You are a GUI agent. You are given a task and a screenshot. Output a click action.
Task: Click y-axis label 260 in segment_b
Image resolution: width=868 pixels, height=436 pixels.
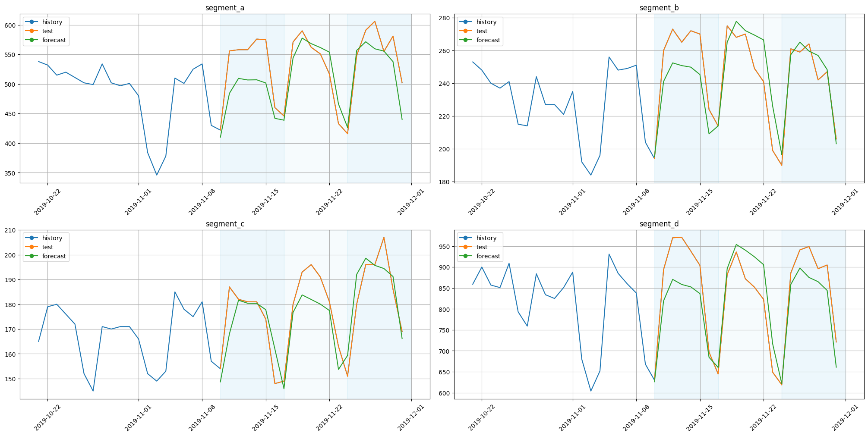445,50
